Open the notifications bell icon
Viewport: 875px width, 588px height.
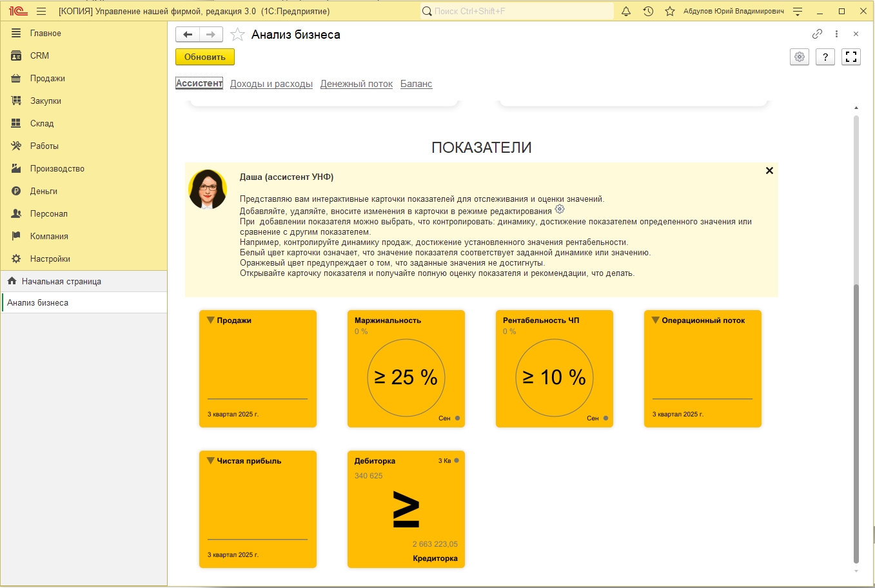click(625, 11)
